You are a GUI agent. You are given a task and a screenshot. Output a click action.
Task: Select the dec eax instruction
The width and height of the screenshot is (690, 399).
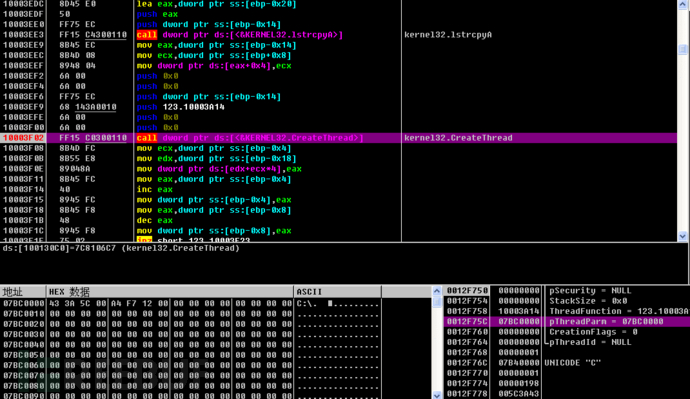point(154,220)
